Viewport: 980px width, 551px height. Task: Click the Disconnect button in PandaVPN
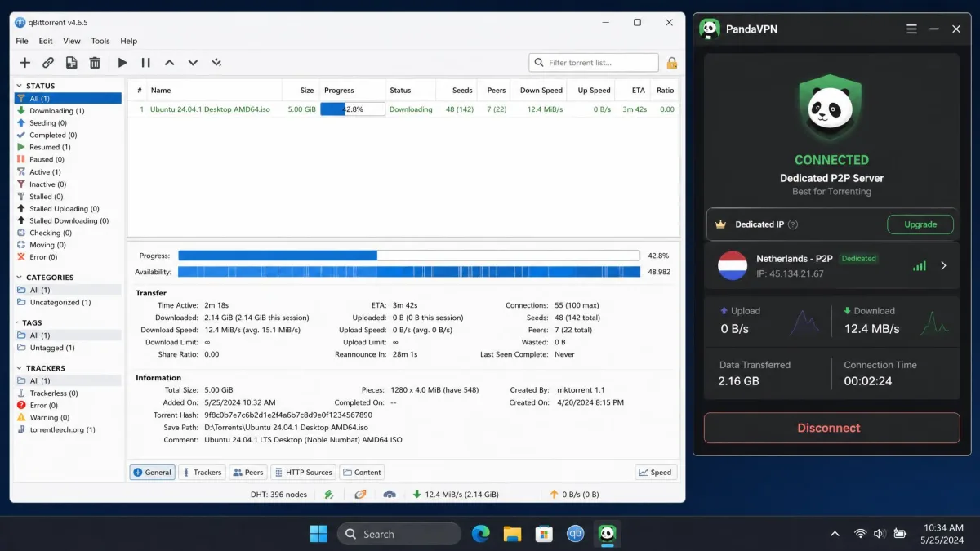pos(831,428)
